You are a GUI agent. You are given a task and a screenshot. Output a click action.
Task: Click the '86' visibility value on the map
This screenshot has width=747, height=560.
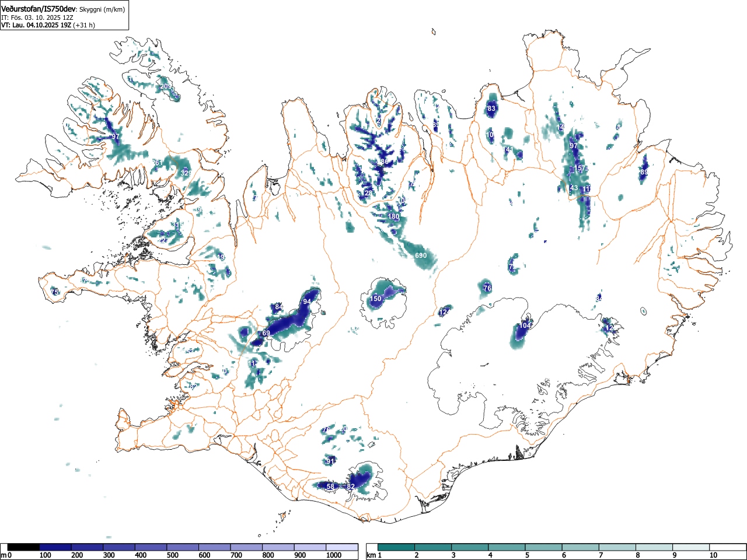coord(384,162)
